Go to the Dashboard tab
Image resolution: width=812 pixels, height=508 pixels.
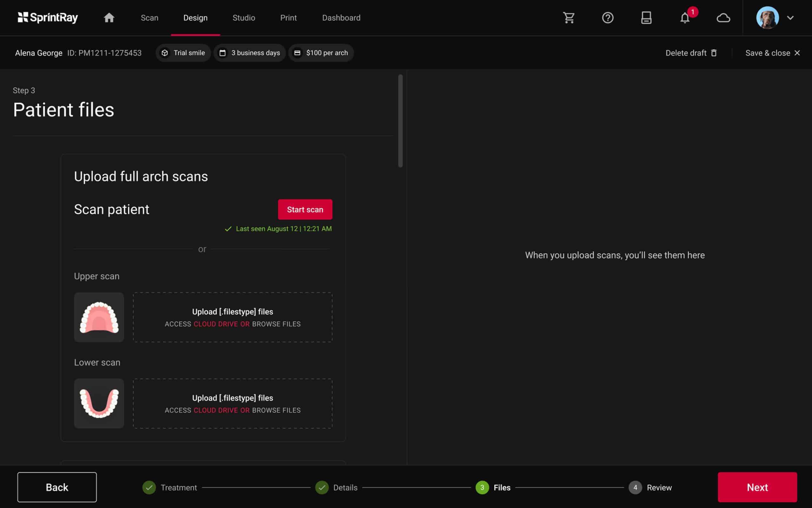click(x=341, y=17)
